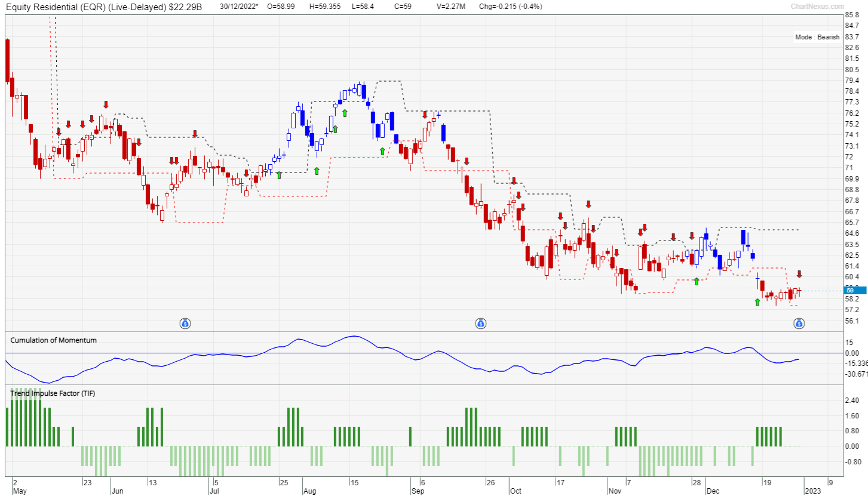Click the -15.336 momentum axis value
This screenshot has height=496, width=868.
point(855,363)
